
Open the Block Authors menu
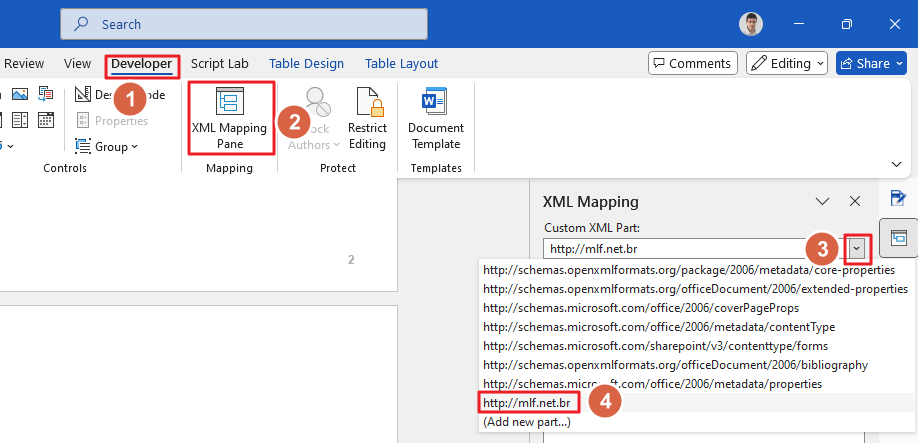pos(314,118)
